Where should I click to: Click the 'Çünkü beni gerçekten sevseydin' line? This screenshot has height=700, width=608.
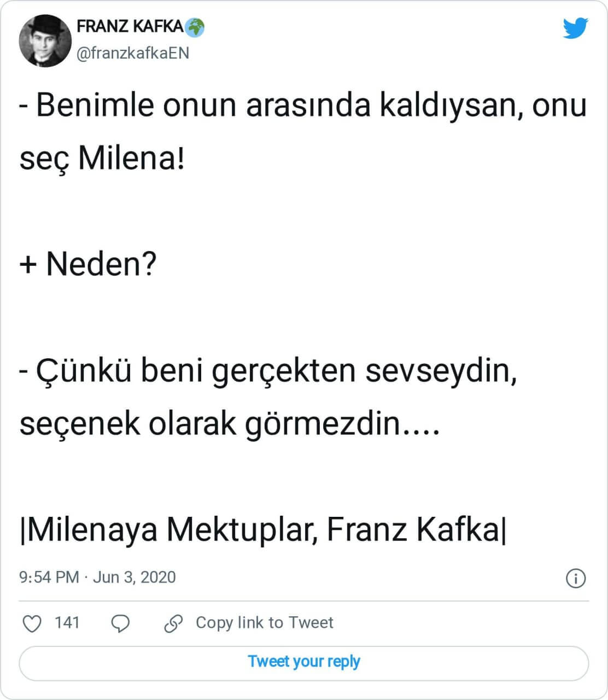pyautogui.click(x=268, y=371)
